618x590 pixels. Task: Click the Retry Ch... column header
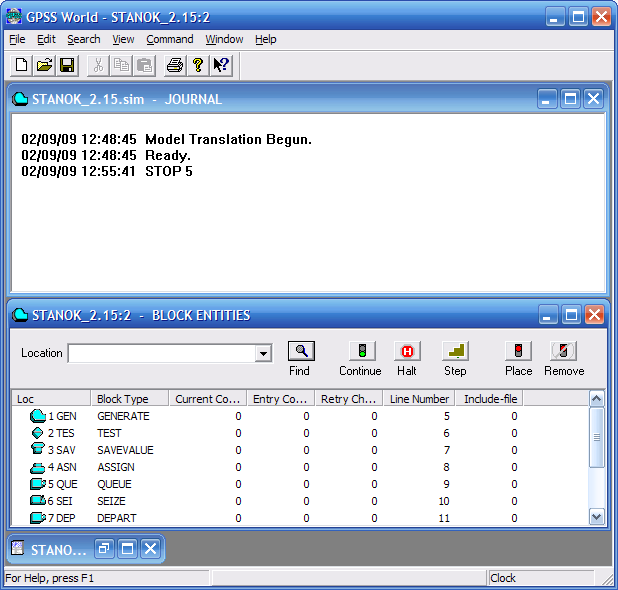click(348, 398)
